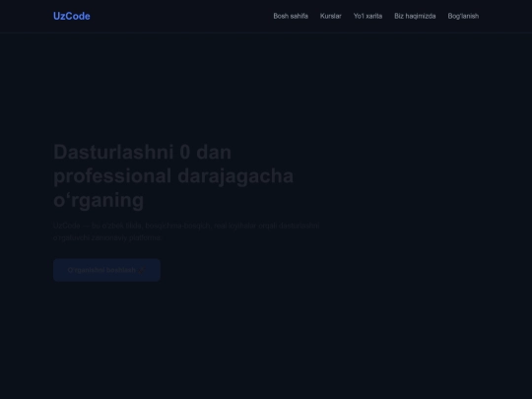Click the heading 'Dasturlashni 0 dan professional darajagacha o'rganing'
The width and height of the screenshot is (532, 399).
click(x=173, y=175)
